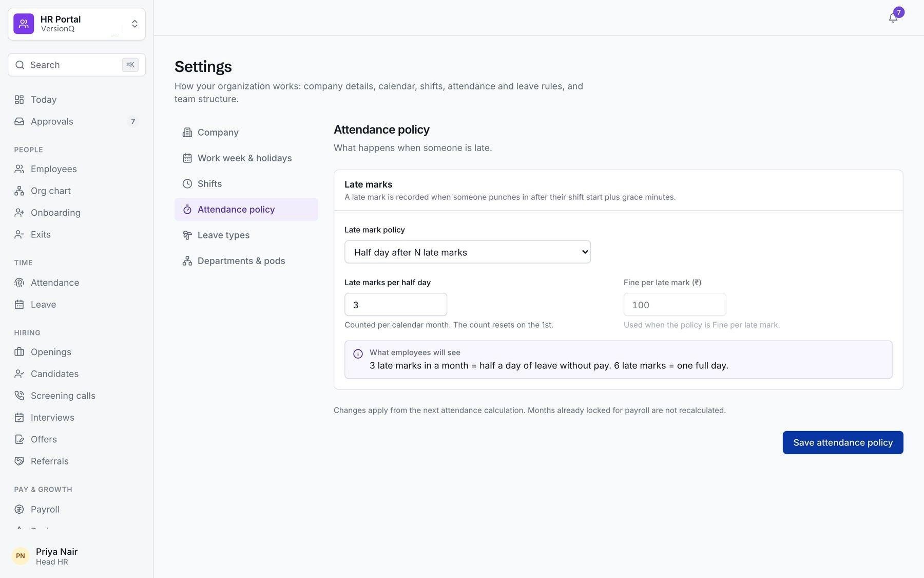This screenshot has width=924, height=578.
Task: Click '3 late marks in a month' preview text
Action: click(x=549, y=366)
